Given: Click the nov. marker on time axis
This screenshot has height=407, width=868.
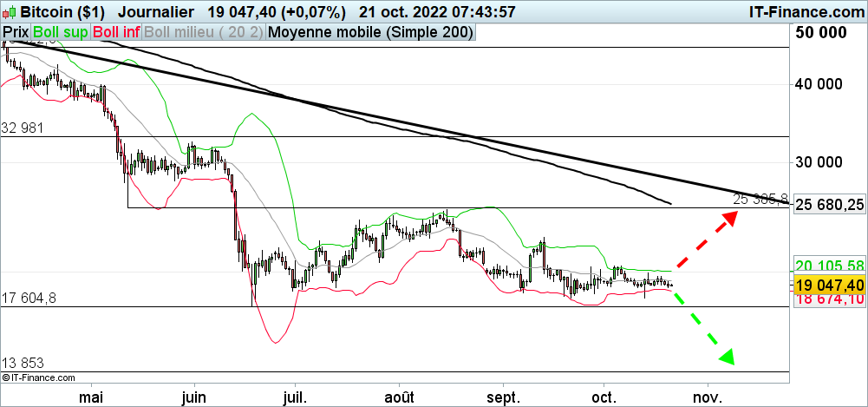Looking at the screenshot, I should coord(708,396).
